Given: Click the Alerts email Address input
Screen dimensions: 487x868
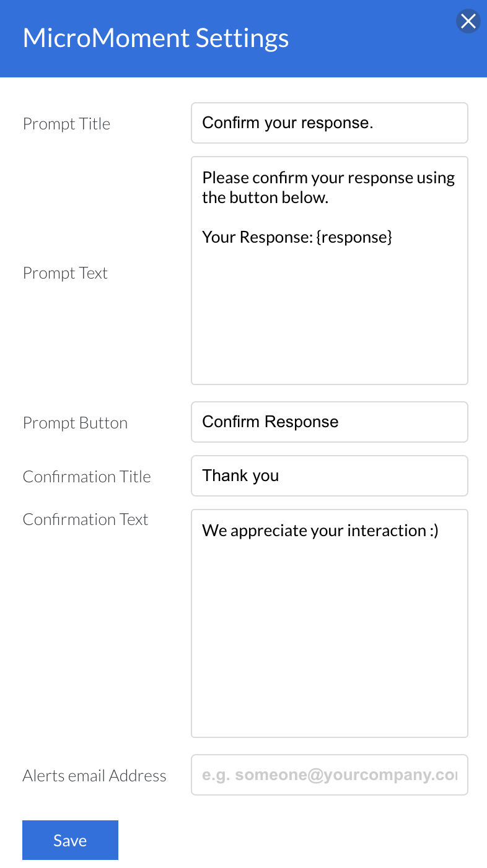Looking at the screenshot, I should click(x=329, y=775).
